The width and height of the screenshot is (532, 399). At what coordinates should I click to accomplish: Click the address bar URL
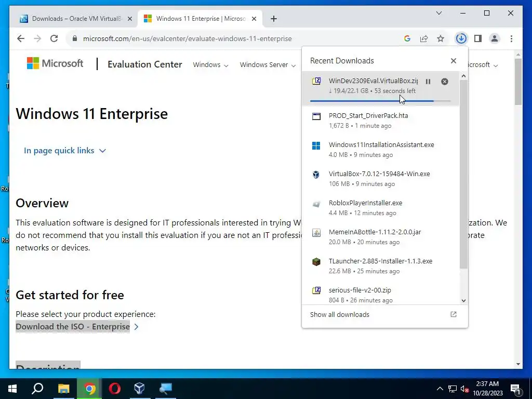coord(187,38)
